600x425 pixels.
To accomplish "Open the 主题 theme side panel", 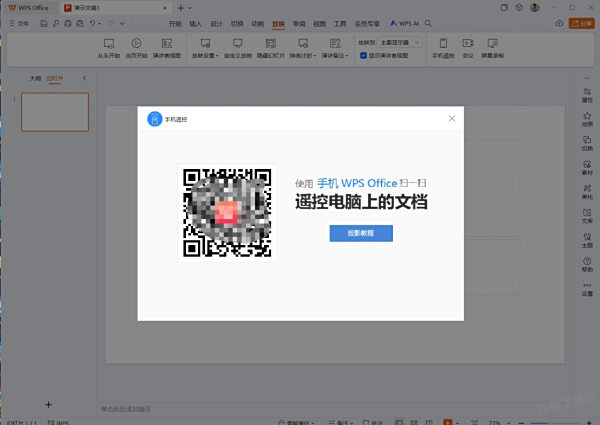I will point(587,241).
